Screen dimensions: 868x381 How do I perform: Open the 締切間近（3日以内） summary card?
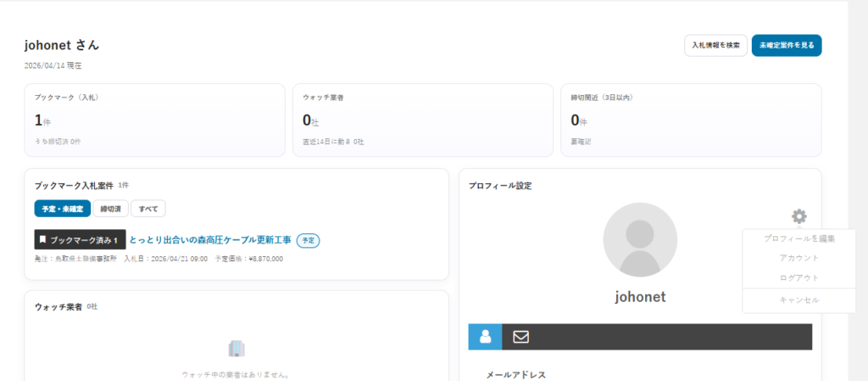click(691, 120)
